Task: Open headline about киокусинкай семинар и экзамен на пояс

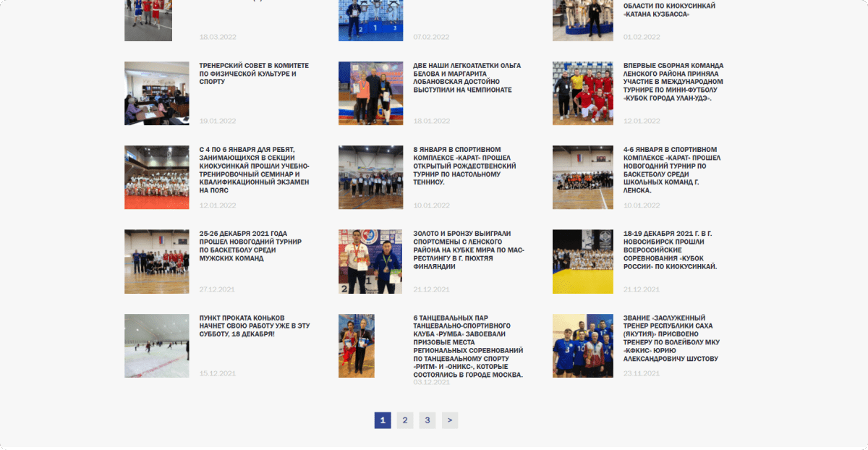Action: tap(254, 170)
